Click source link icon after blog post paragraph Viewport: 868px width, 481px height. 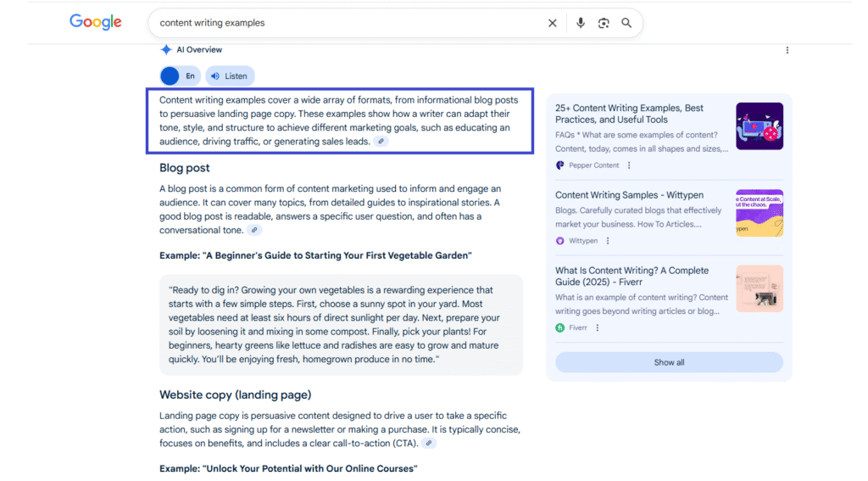click(254, 231)
